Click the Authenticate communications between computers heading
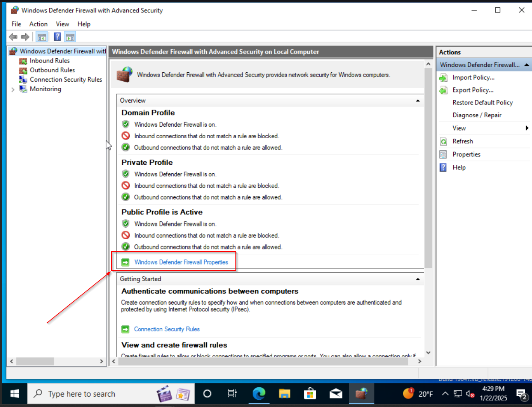 click(210, 291)
